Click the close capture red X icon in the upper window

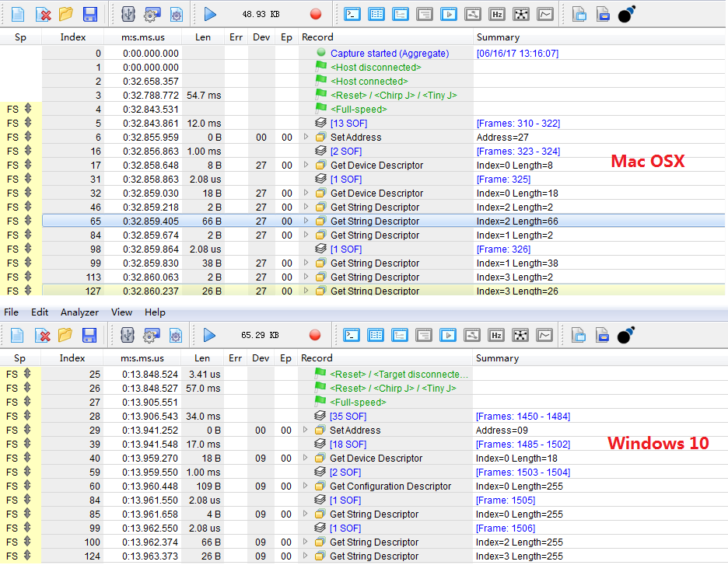pos(43,14)
